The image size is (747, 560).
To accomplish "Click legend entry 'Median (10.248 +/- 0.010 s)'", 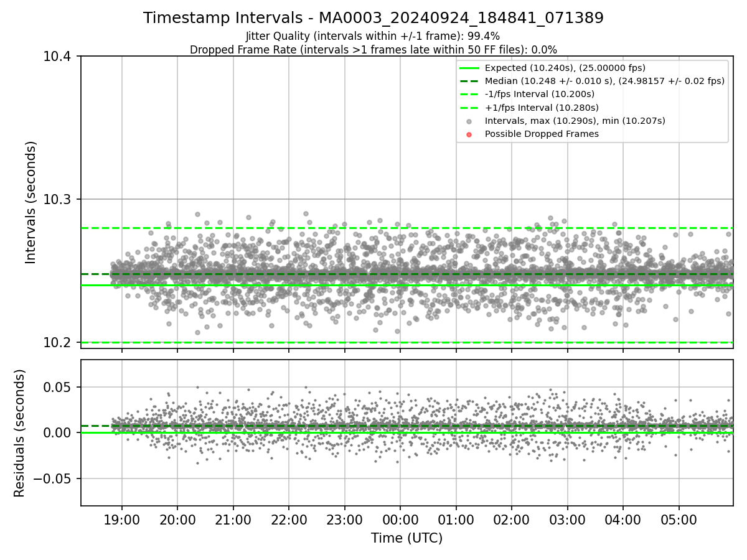I will click(604, 81).
